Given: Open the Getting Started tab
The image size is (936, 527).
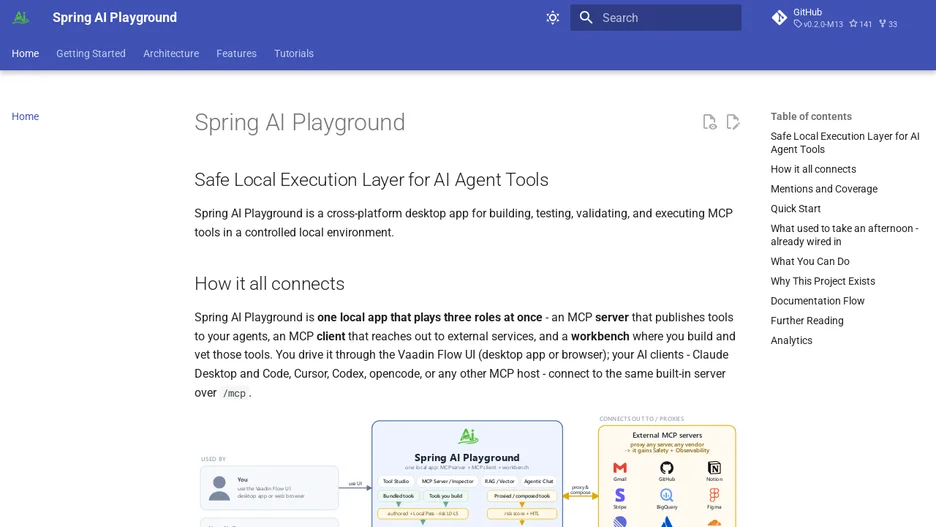Looking at the screenshot, I should pyautogui.click(x=91, y=53).
